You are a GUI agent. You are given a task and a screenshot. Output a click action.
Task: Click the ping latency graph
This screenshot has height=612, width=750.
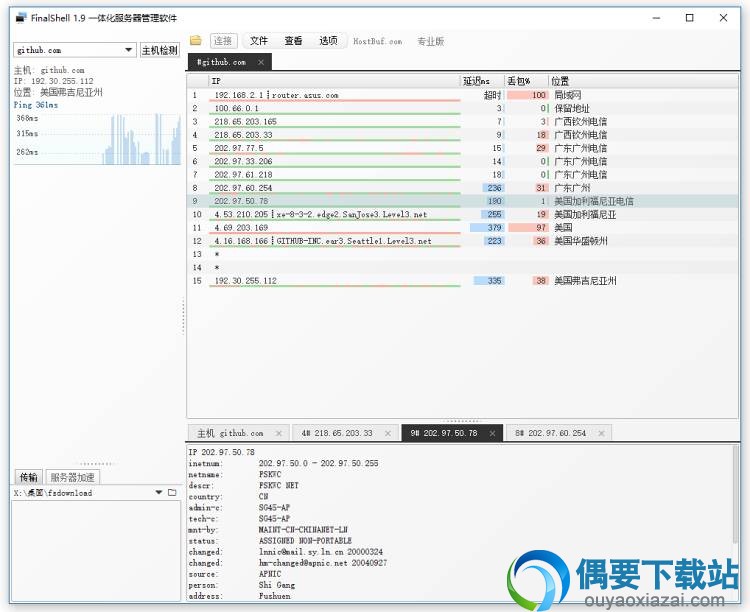(97, 139)
